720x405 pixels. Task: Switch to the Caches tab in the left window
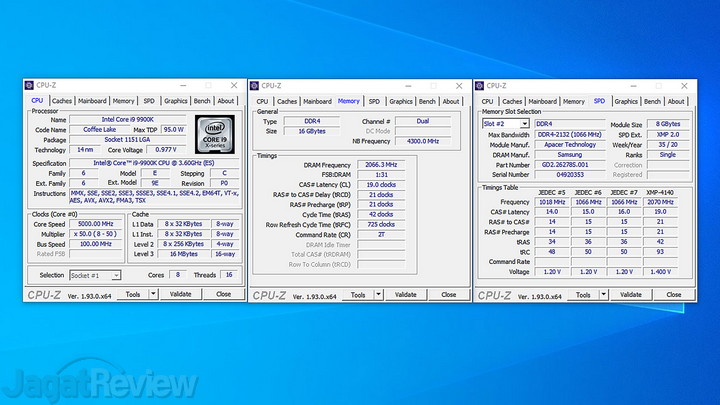(62, 101)
